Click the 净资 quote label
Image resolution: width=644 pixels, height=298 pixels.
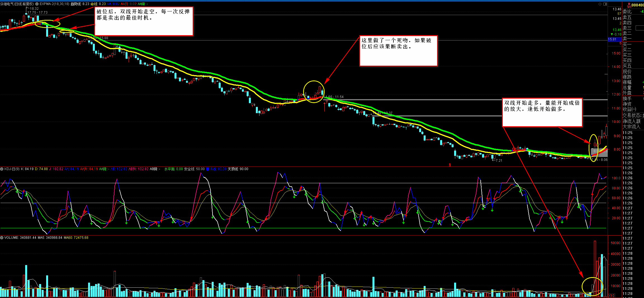click(627, 104)
